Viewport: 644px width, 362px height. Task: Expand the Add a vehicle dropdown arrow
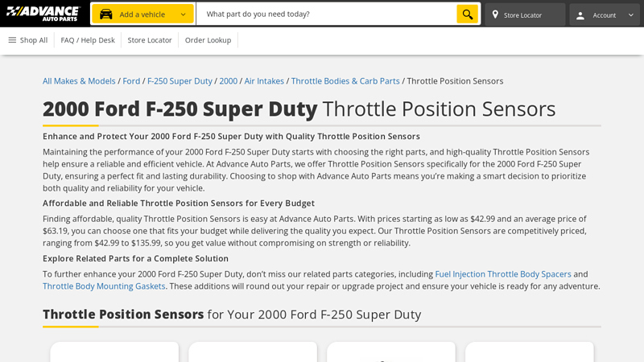coord(183,14)
